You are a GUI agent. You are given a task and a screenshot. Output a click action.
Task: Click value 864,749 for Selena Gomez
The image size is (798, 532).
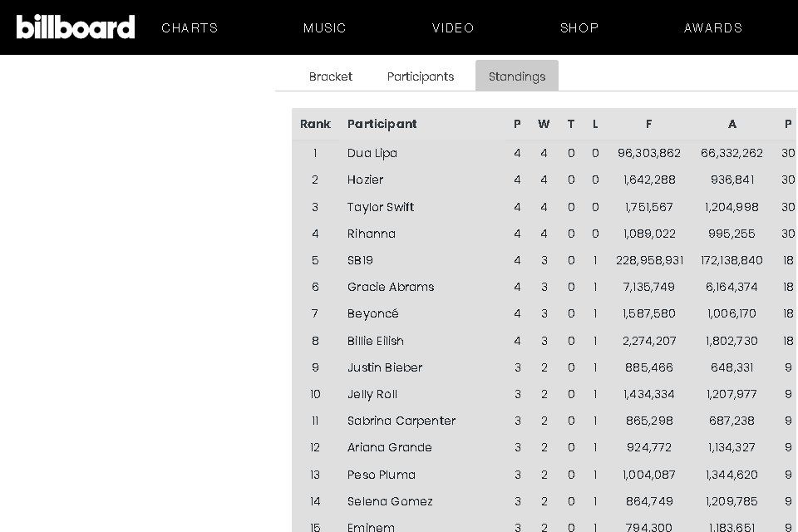tap(649, 501)
